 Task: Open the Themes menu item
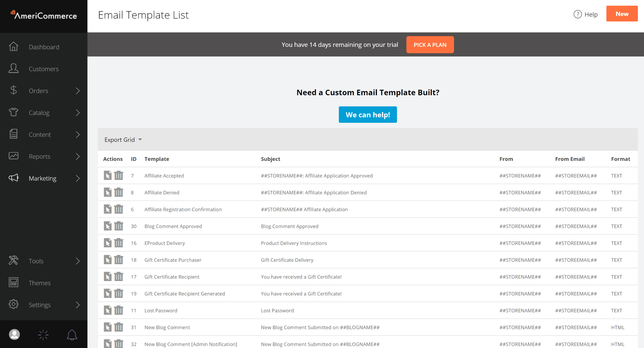pyautogui.click(x=39, y=283)
